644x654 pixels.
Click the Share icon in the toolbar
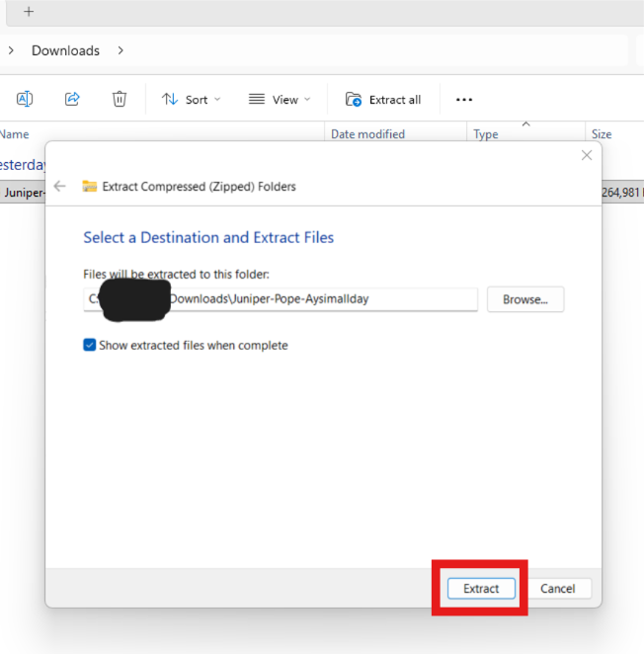point(72,99)
